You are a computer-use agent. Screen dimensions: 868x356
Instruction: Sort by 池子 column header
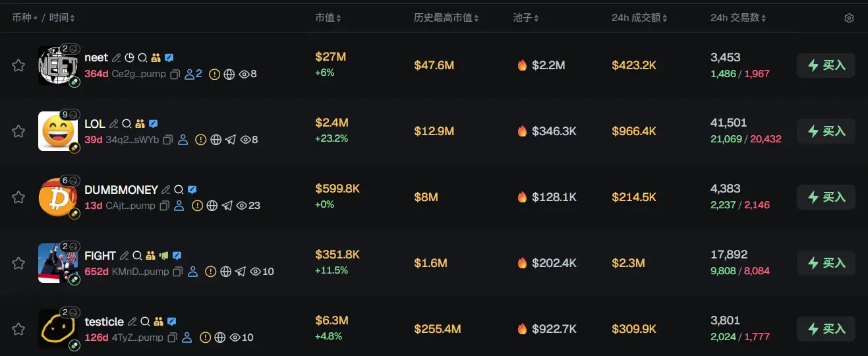point(526,18)
